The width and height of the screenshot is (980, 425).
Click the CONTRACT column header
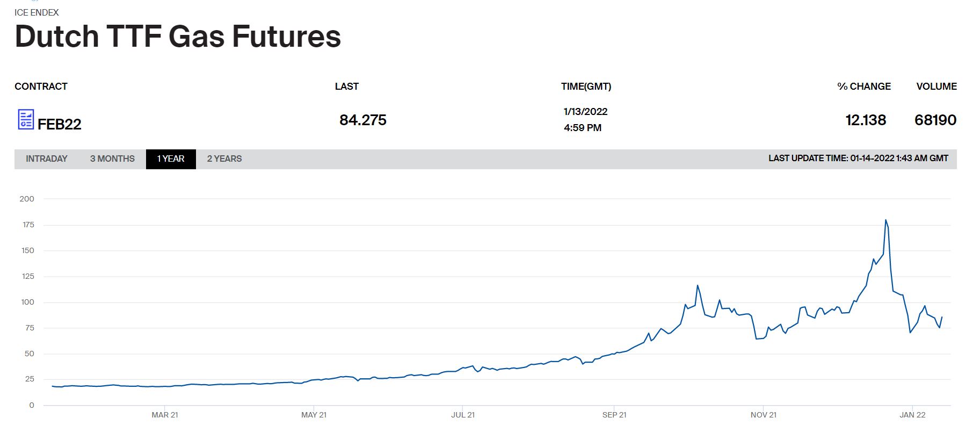coord(41,87)
